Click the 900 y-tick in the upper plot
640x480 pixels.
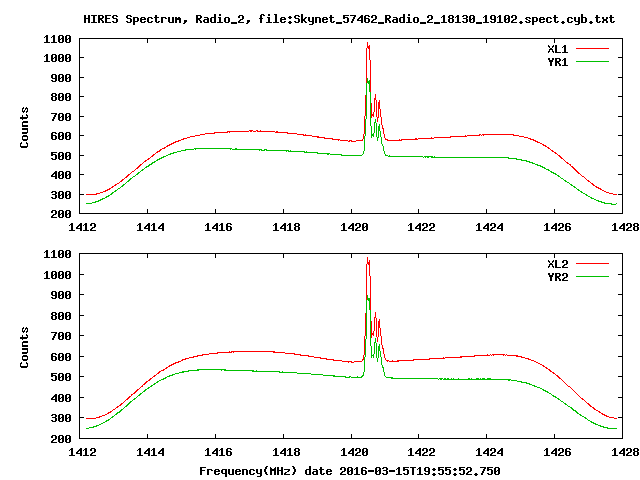coord(61,78)
